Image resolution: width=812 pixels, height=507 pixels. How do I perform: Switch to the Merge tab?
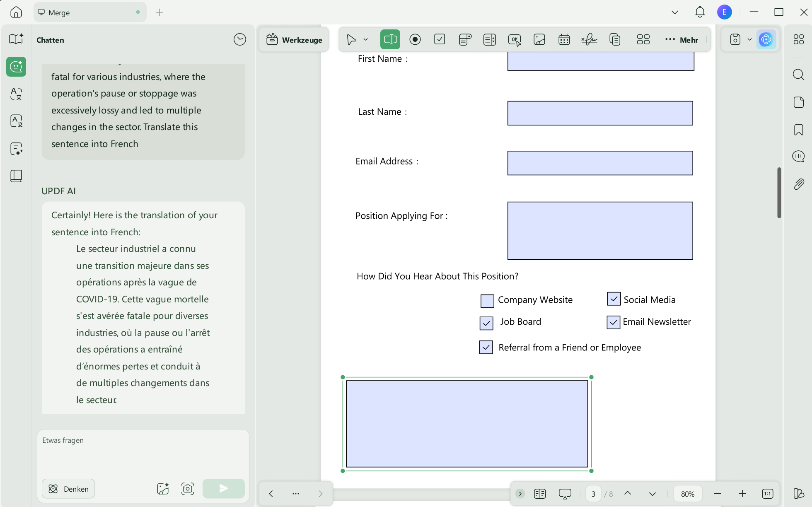pos(90,12)
